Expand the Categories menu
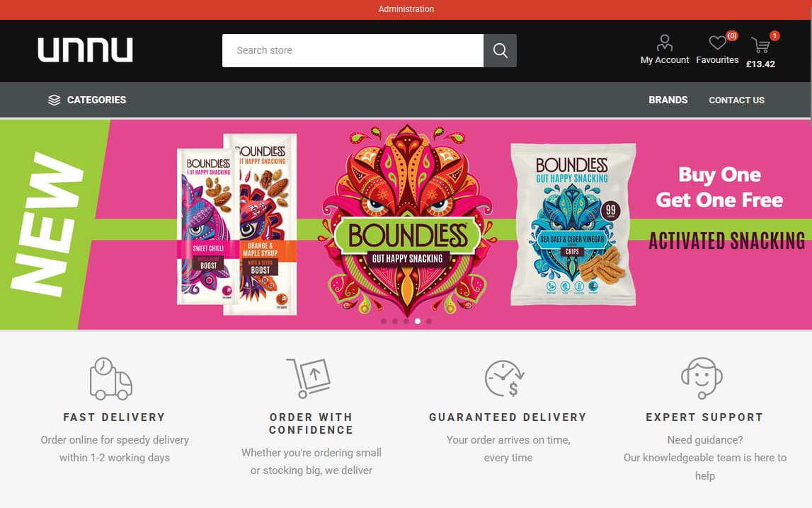Screen dimensions: 812x508 (x=87, y=100)
